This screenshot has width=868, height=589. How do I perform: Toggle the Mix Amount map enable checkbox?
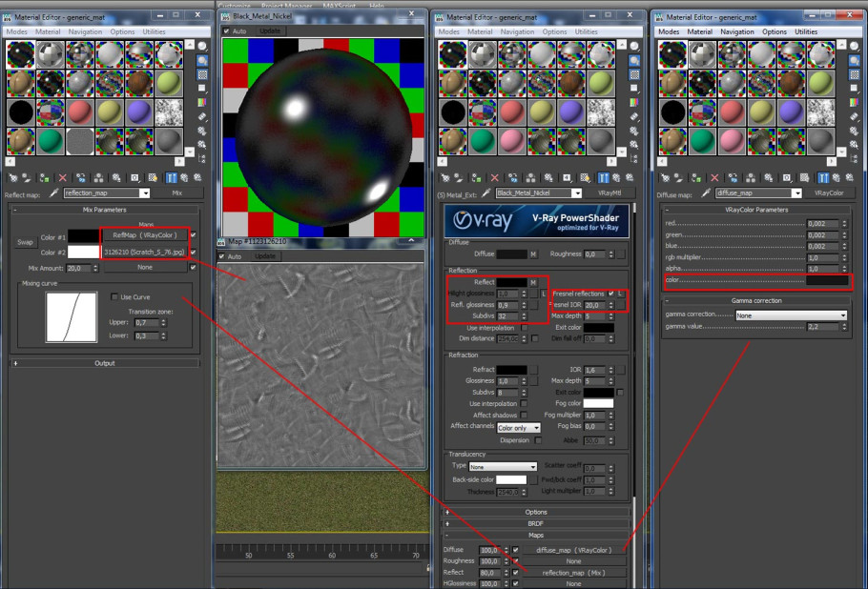pos(194,267)
